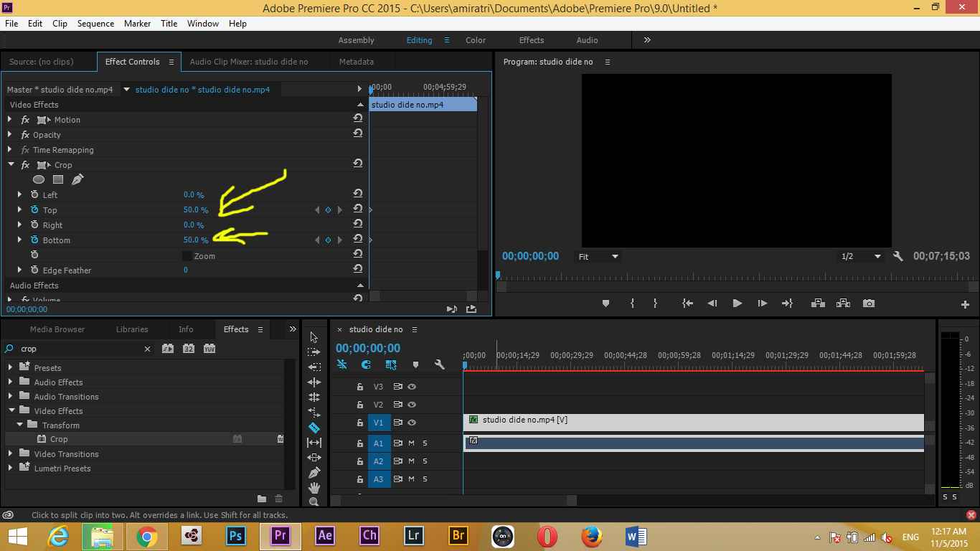This screenshot has height=551, width=980.
Task: Switch to the Audio Clip Mixer tab
Action: [249, 62]
